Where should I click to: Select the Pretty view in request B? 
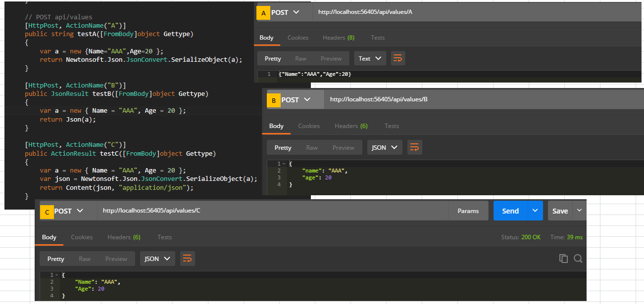(x=283, y=147)
